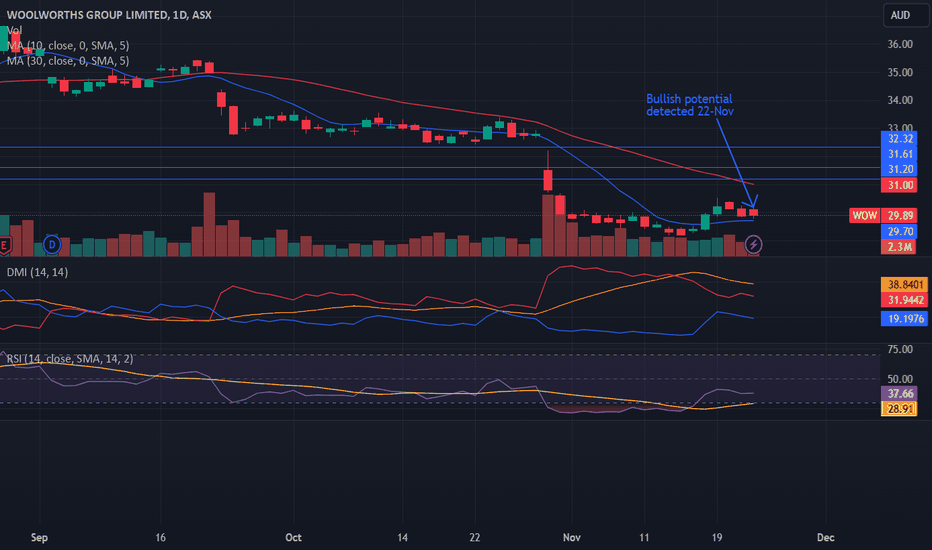Click the Oct label on the time axis
This screenshot has width=932, height=550.
[293, 538]
